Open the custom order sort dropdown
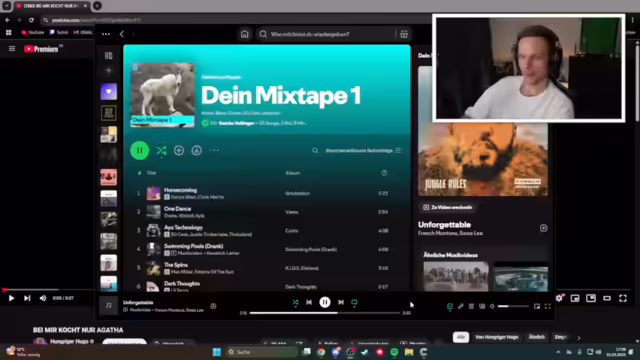The height and width of the screenshot is (360, 640). (363, 151)
